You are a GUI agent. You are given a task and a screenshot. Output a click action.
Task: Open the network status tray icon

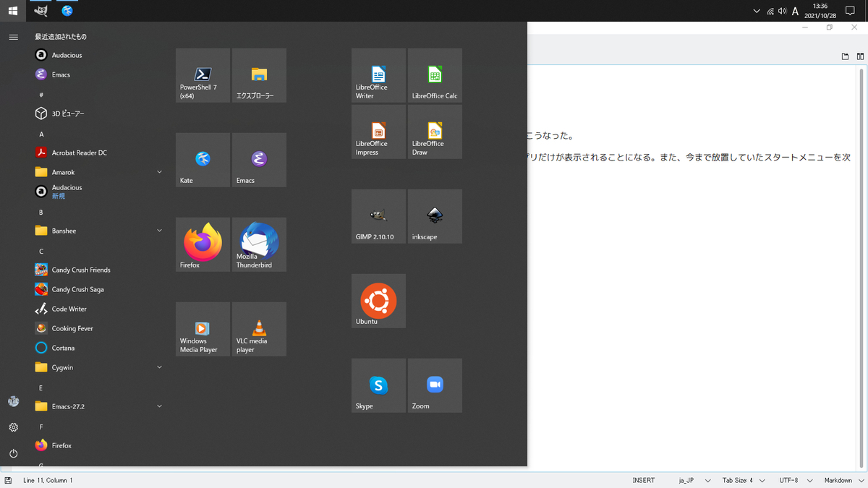pyautogui.click(x=770, y=12)
